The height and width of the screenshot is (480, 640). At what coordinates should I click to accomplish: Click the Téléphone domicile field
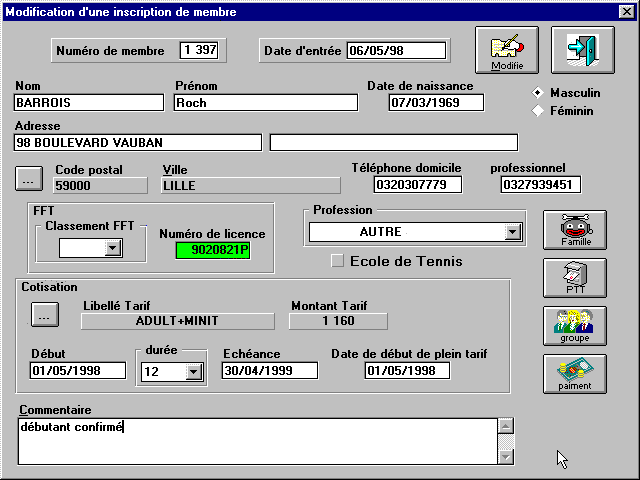(418, 184)
